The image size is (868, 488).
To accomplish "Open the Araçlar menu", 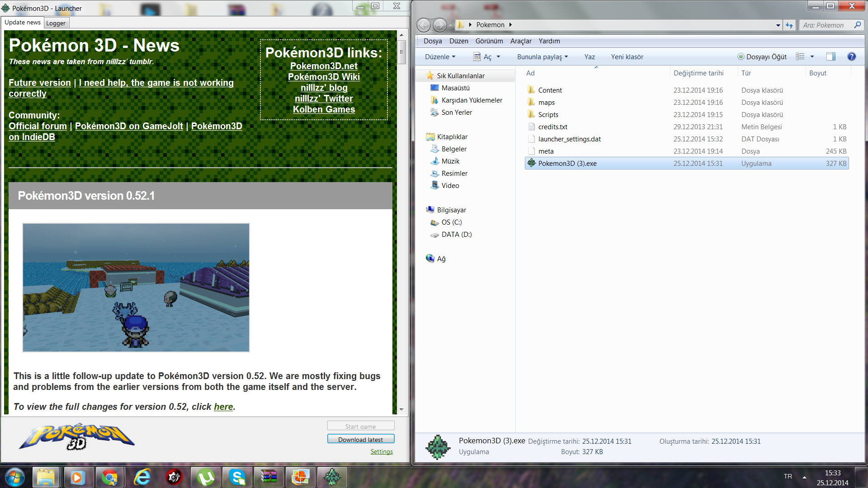I will [x=521, y=41].
